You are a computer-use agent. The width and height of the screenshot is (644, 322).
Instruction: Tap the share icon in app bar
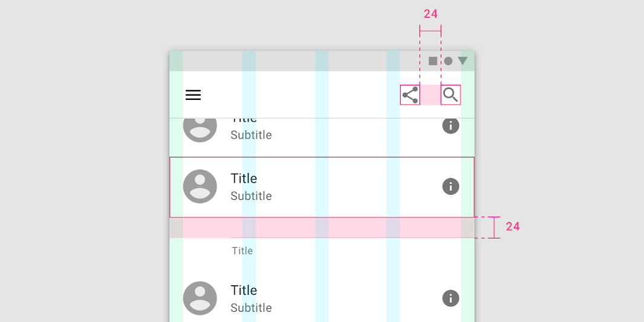coord(410,95)
